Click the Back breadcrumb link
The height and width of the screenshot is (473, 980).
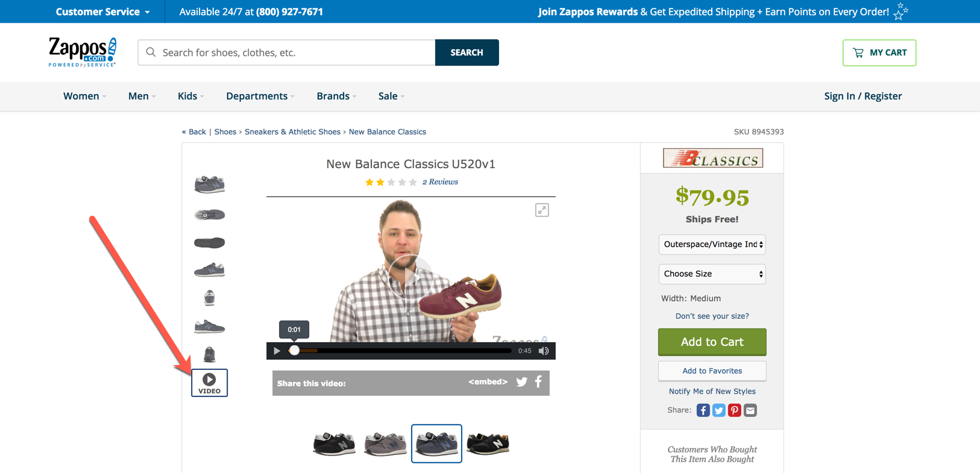(194, 132)
